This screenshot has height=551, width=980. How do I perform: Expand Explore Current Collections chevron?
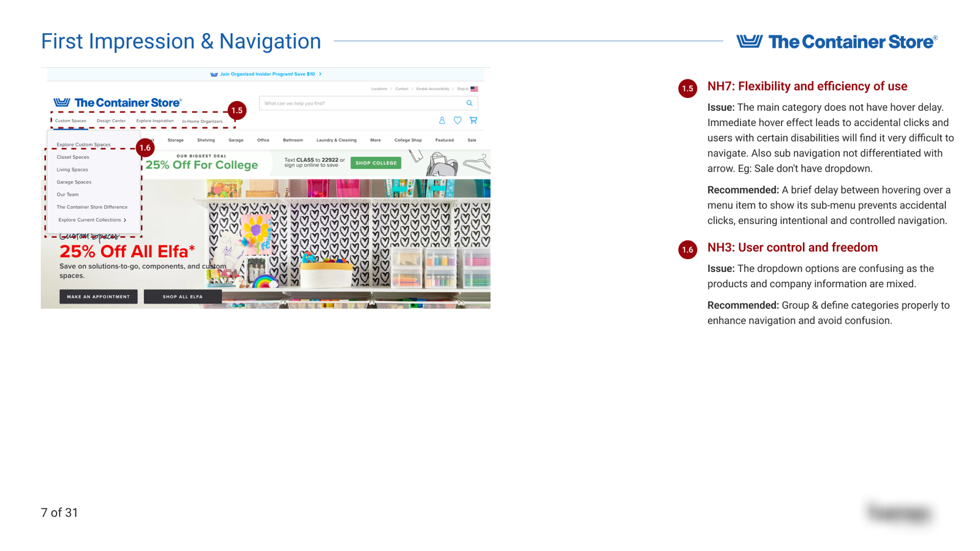[x=125, y=220]
